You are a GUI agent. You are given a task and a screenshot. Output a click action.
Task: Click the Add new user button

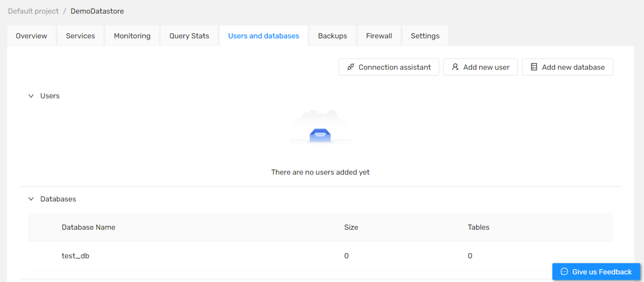coord(480,67)
